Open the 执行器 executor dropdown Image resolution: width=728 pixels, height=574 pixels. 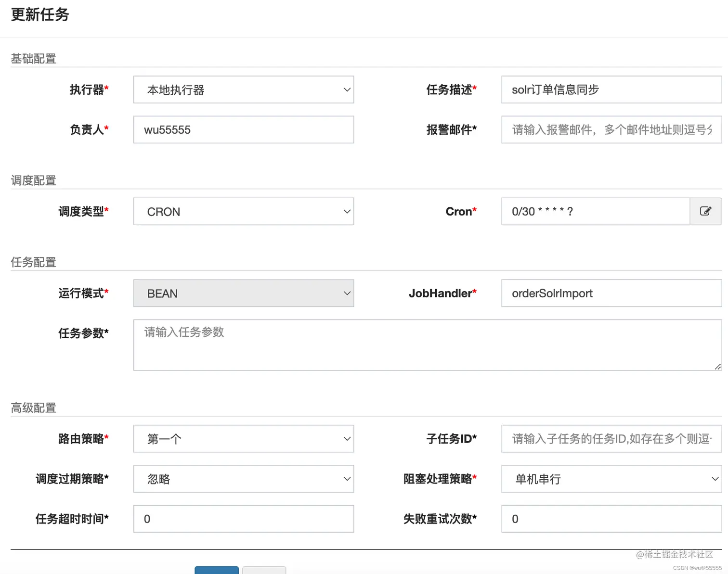[243, 89]
